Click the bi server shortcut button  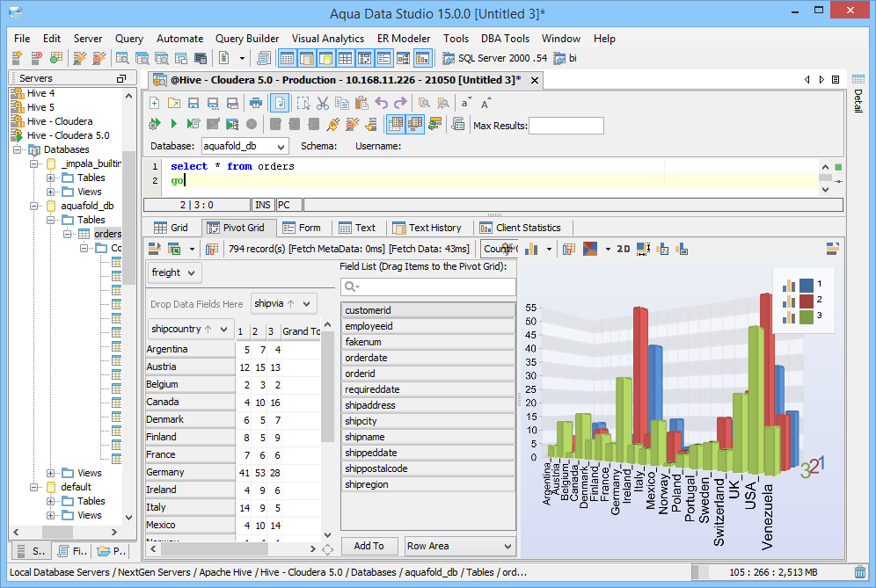click(565, 58)
